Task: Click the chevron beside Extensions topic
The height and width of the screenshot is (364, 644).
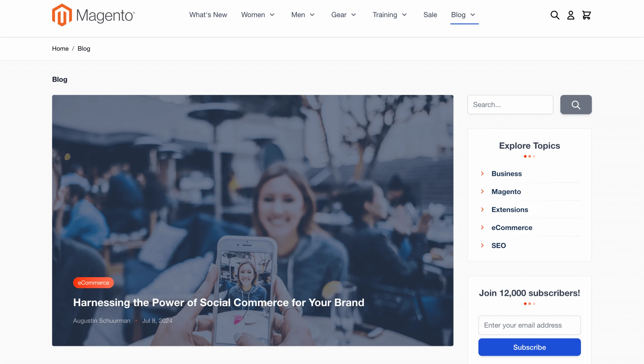Action: [x=482, y=210]
